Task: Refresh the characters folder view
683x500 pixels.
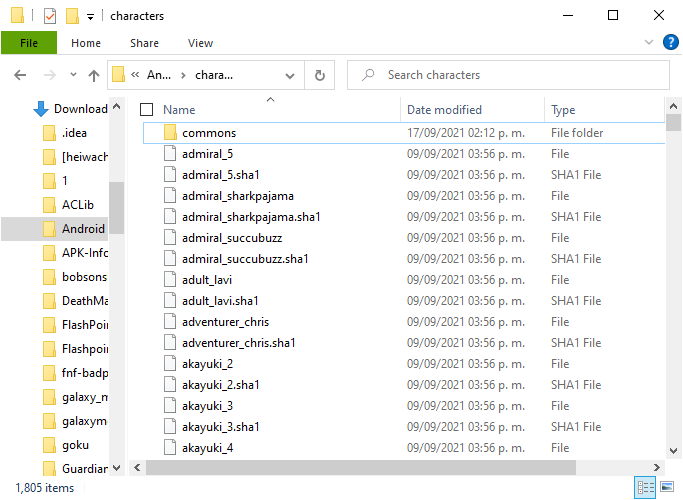Action: tap(320, 75)
